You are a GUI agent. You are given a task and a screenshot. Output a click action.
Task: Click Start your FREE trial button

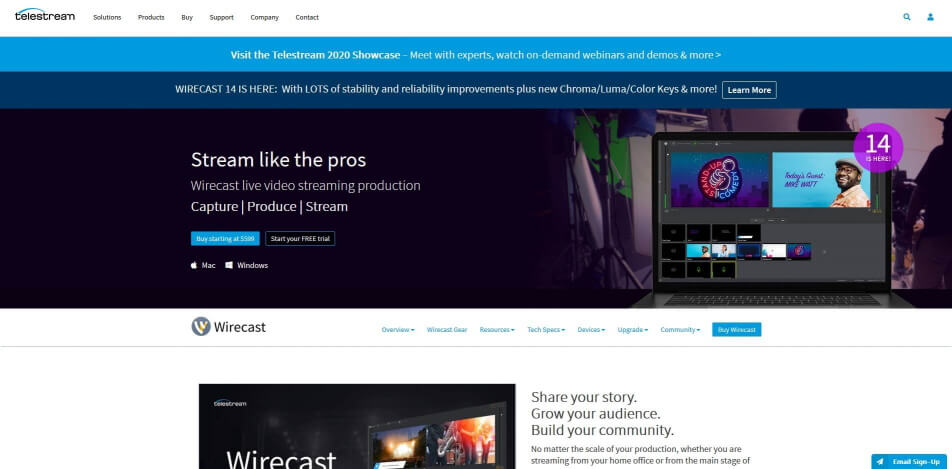tap(300, 239)
